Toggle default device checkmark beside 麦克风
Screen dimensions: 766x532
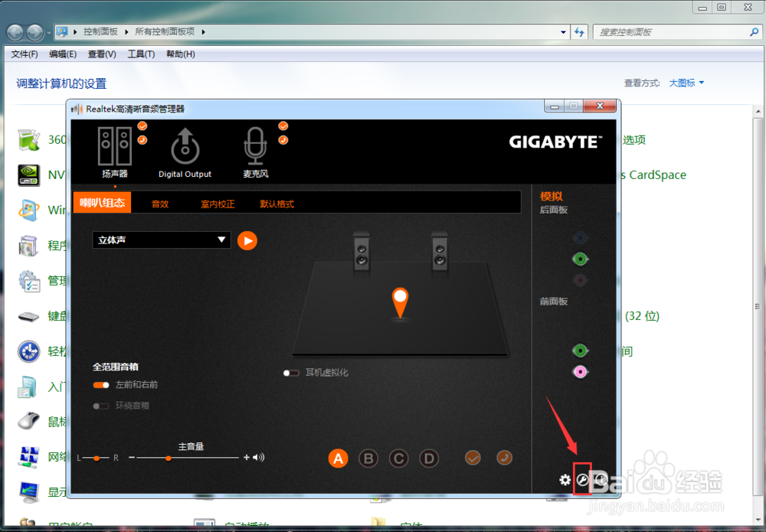coord(283,126)
